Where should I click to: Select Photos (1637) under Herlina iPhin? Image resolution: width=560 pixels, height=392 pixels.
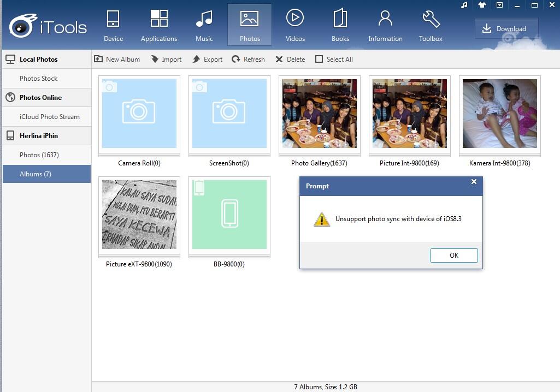(x=39, y=155)
